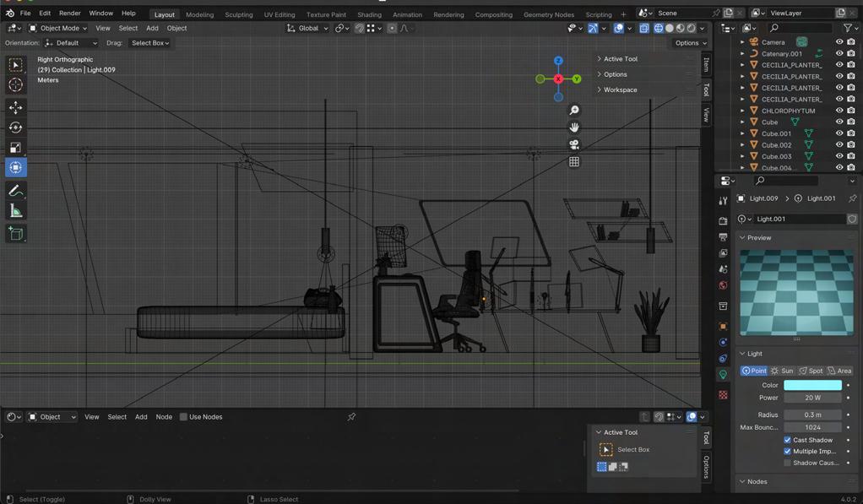Expand the Camera item in outliner
The height and width of the screenshot is (504, 863).
(742, 42)
